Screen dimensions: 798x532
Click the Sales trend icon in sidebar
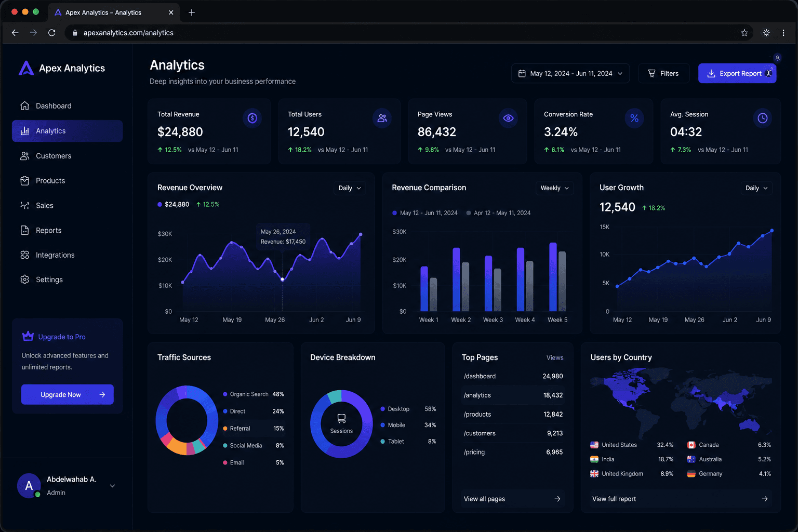24,205
